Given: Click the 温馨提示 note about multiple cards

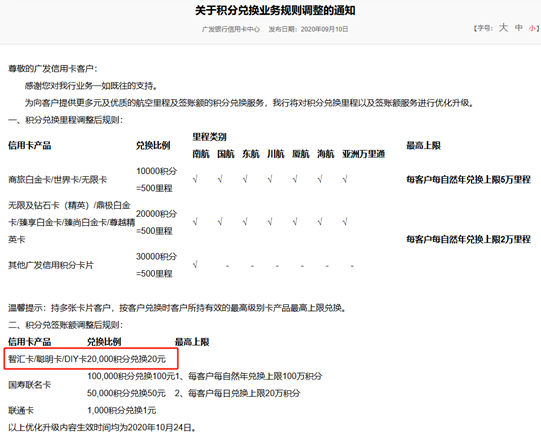Looking at the screenshot, I should 177,308.
